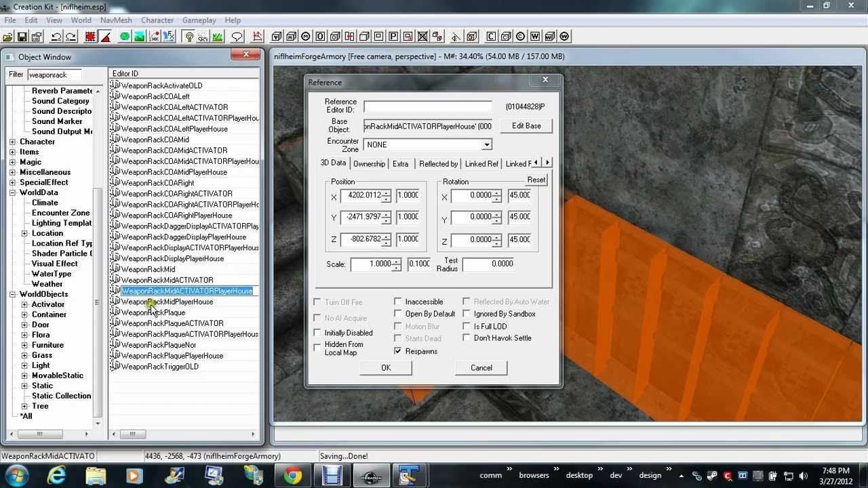Expand the Location tree node
868x488 pixels.
click(x=24, y=233)
